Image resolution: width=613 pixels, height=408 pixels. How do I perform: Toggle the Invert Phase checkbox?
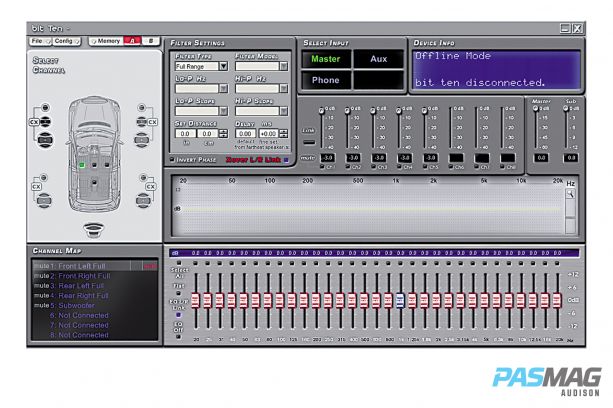coord(172,159)
